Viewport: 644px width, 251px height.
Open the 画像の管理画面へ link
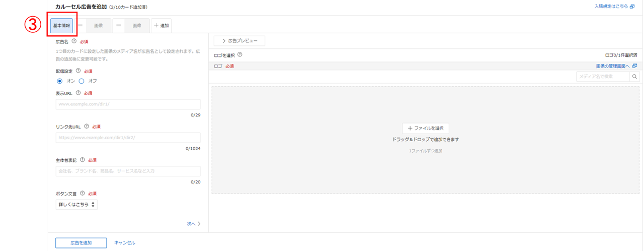[616, 66]
